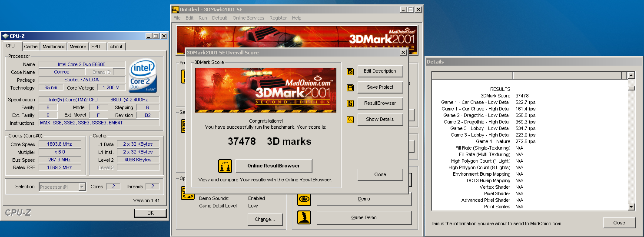Image resolution: width=644 pixels, height=237 pixels.
Task: Click the CPU Name field Intel Core 2 Duo E6600
Action: tap(82, 64)
